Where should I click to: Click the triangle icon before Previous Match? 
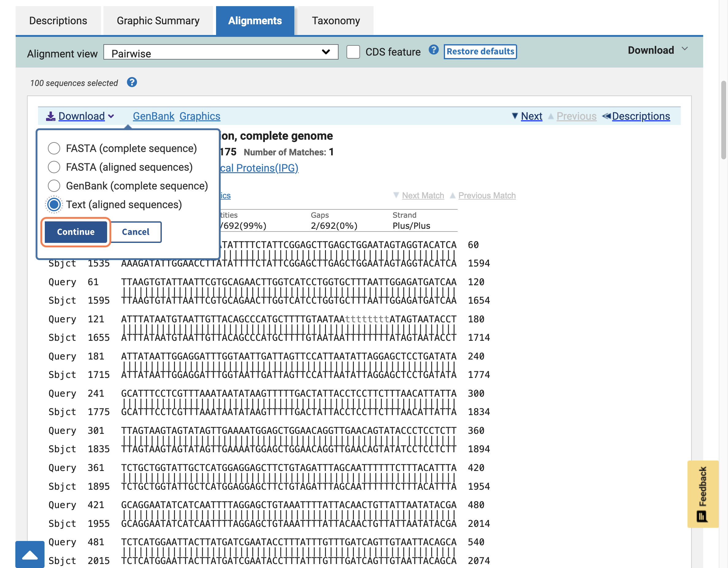tap(452, 195)
